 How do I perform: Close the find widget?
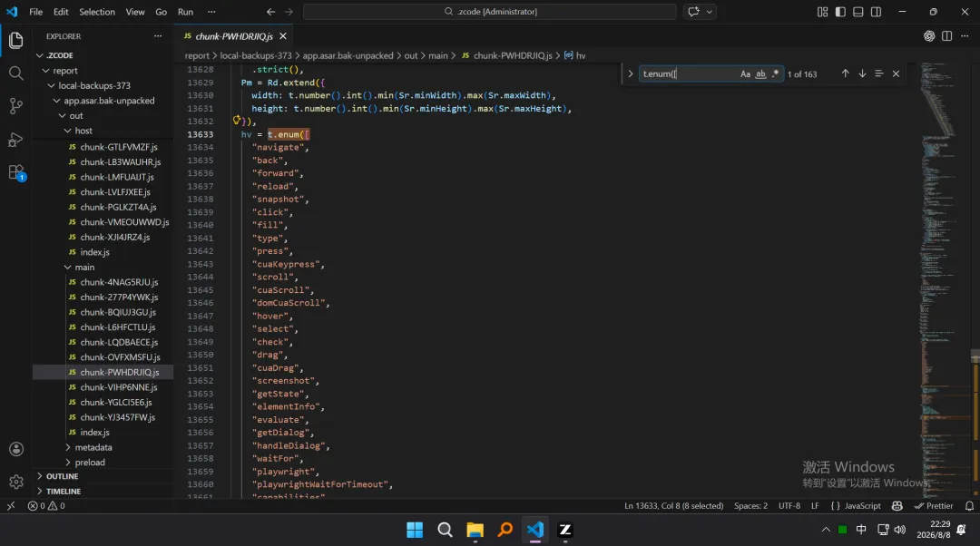(897, 73)
